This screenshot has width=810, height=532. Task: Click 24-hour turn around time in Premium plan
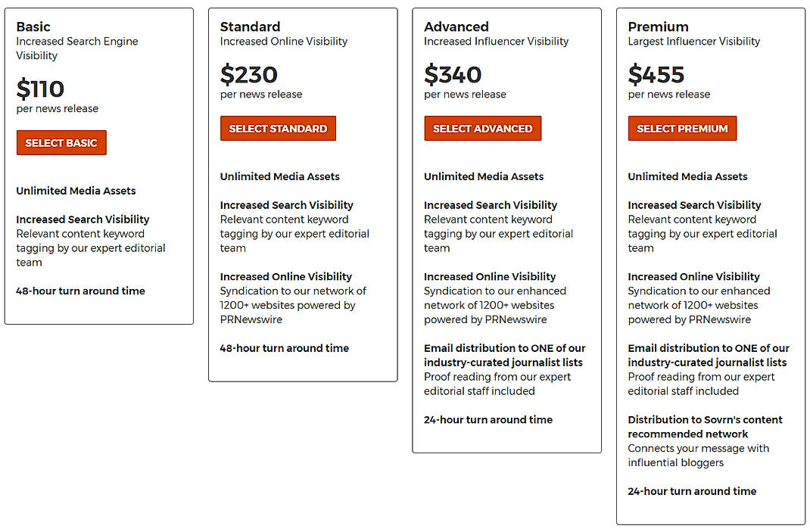692,490
